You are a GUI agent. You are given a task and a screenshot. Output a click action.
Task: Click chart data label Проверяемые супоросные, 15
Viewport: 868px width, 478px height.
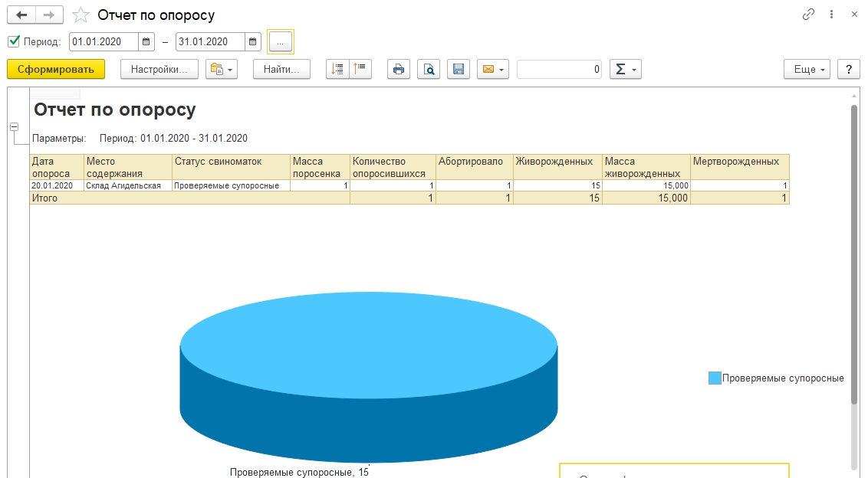tap(299, 472)
